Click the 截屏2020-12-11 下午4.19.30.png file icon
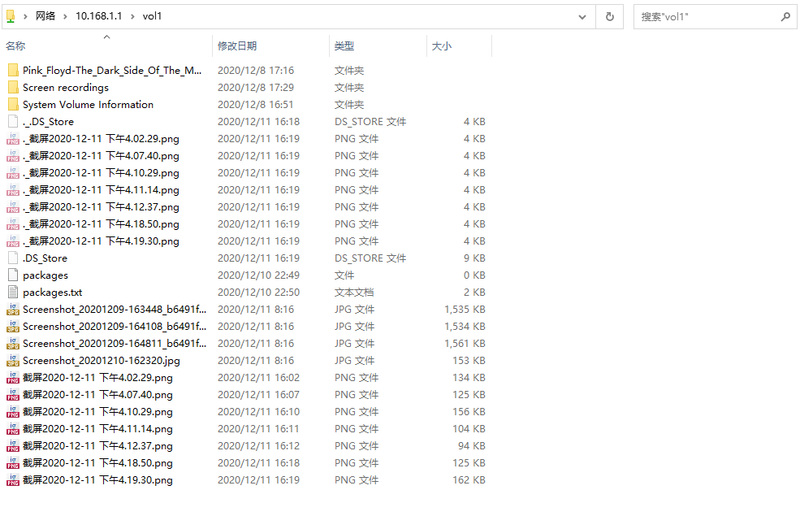The image size is (800, 516). coord(13,480)
